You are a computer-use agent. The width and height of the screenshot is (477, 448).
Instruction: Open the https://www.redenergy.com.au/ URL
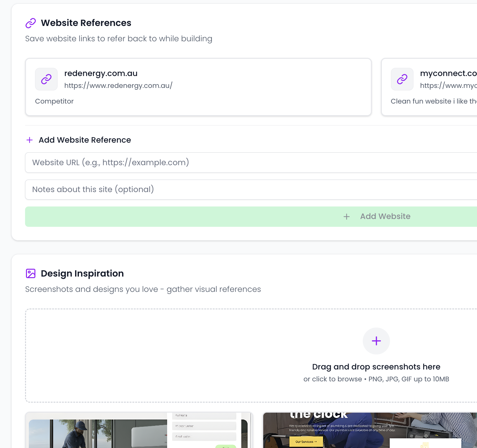point(118,85)
